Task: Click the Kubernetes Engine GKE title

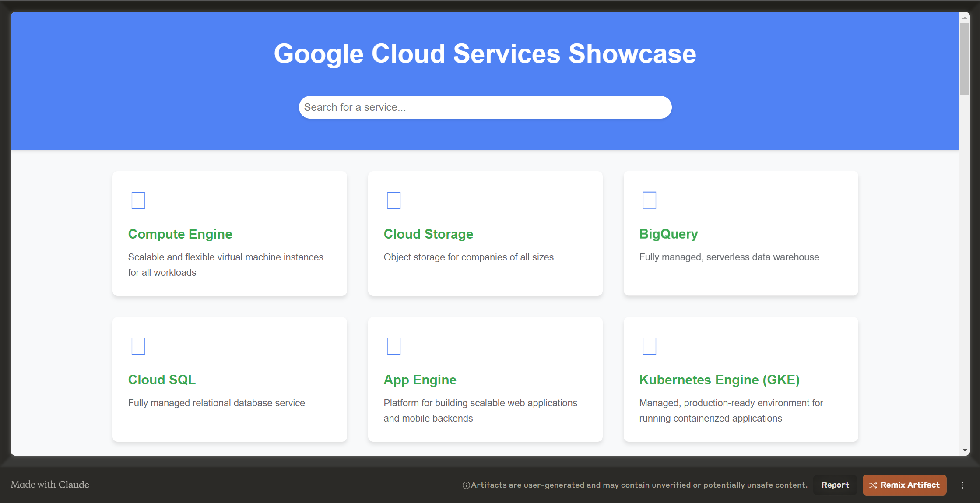Action: [720, 380]
